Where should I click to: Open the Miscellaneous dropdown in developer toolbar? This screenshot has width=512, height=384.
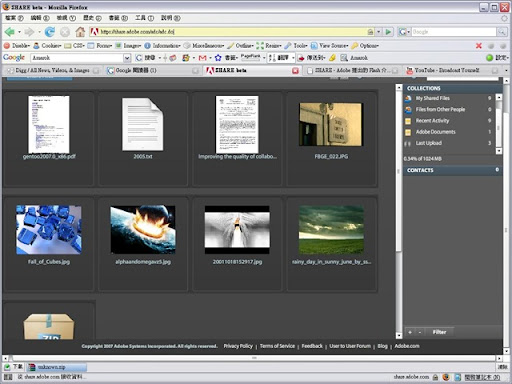point(204,46)
